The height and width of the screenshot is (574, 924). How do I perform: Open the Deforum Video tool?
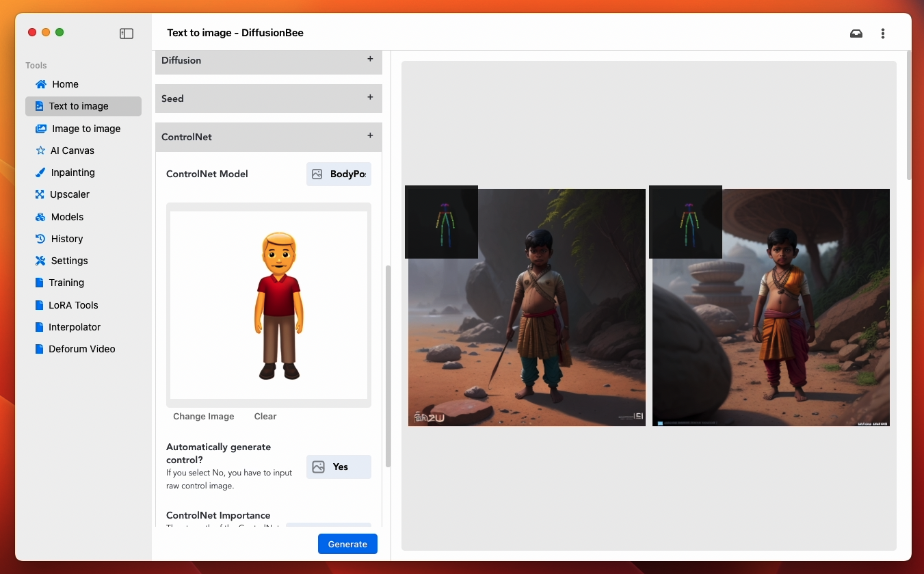(81, 349)
